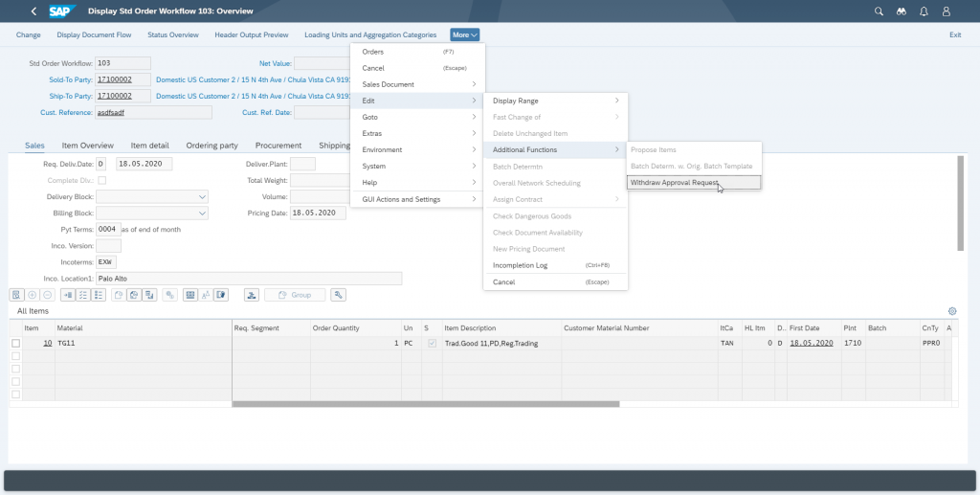Go back using the header back arrow
980x495 pixels.
(33, 11)
